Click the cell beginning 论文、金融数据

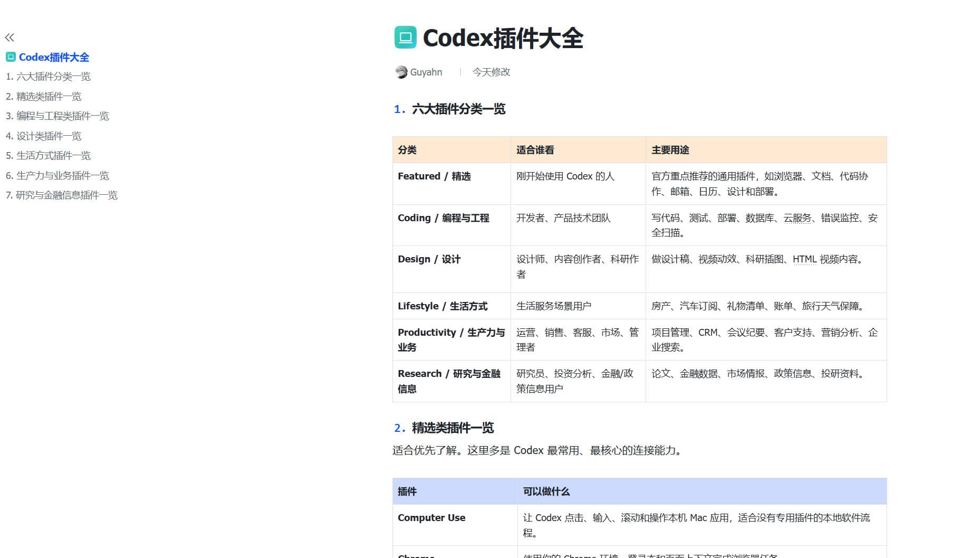coord(766,381)
